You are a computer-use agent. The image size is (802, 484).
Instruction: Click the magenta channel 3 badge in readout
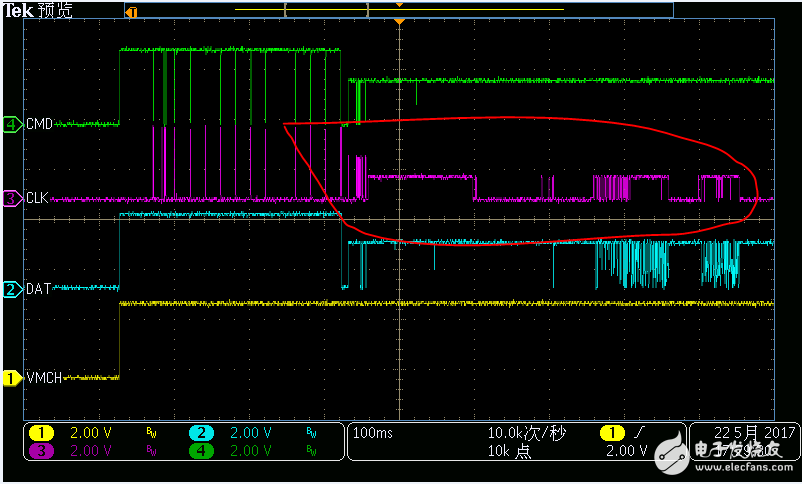pos(42,451)
